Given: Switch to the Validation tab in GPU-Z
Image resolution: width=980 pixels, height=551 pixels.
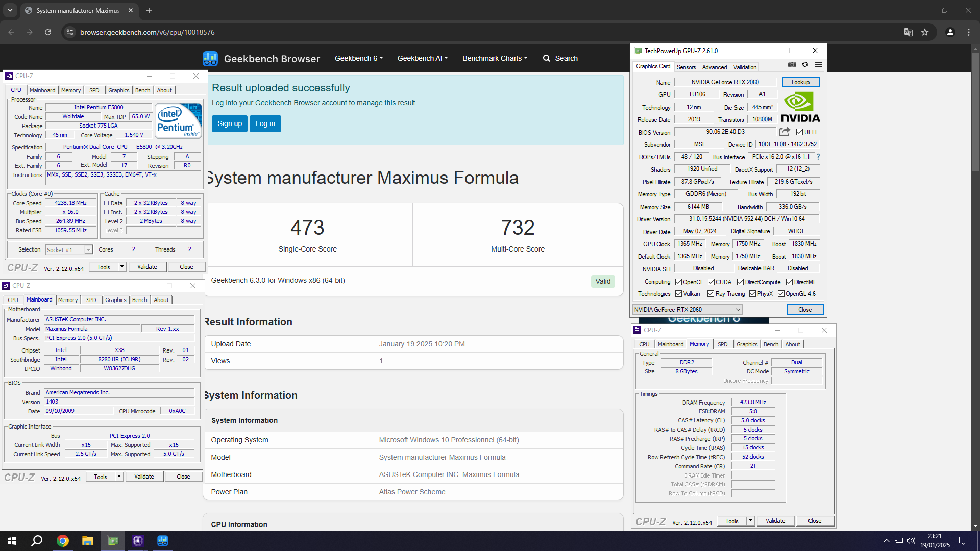Looking at the screenshot, I should [745, 67].
